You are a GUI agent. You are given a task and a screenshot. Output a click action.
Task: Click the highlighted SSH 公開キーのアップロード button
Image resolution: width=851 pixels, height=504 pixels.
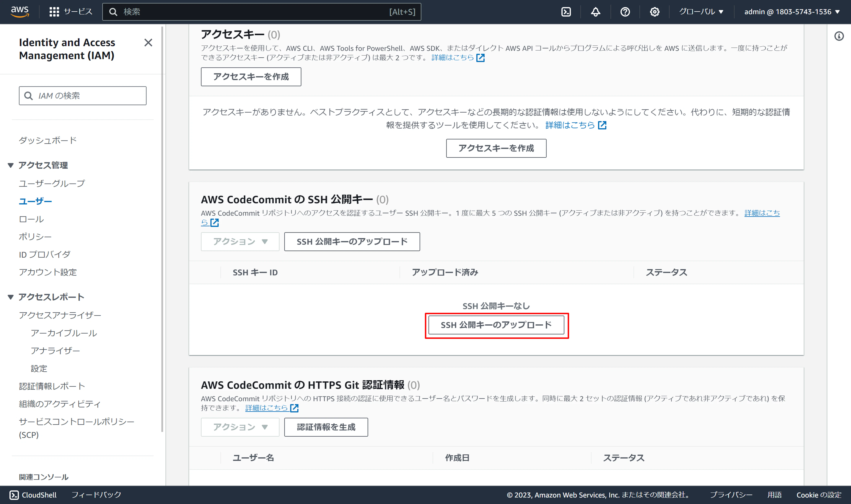[496, 325]
